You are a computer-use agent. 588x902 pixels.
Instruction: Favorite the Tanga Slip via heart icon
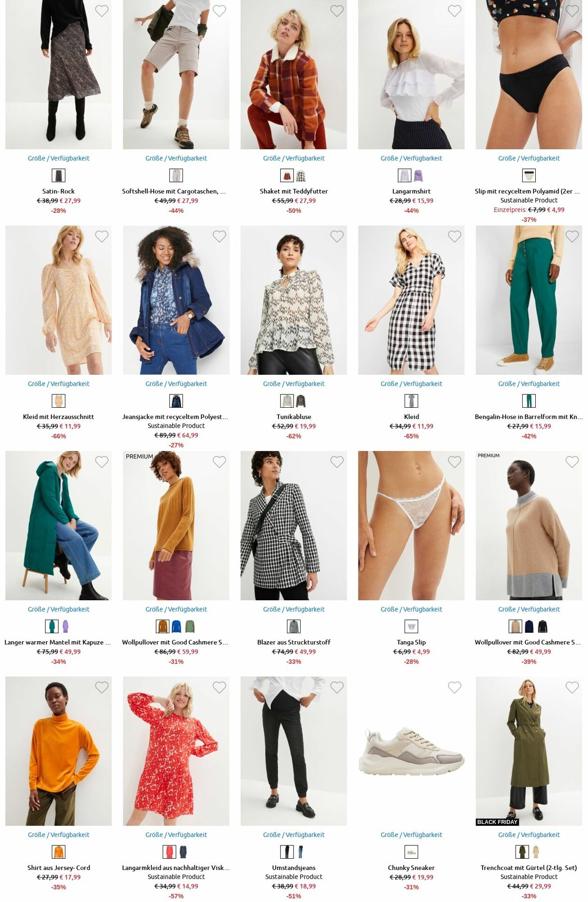tap(454, 461)
